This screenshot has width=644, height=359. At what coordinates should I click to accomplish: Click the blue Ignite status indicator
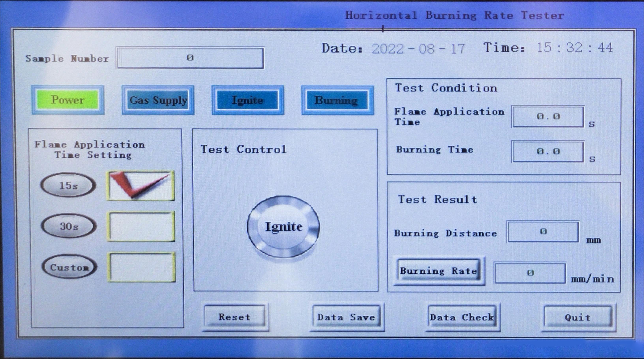248,100
